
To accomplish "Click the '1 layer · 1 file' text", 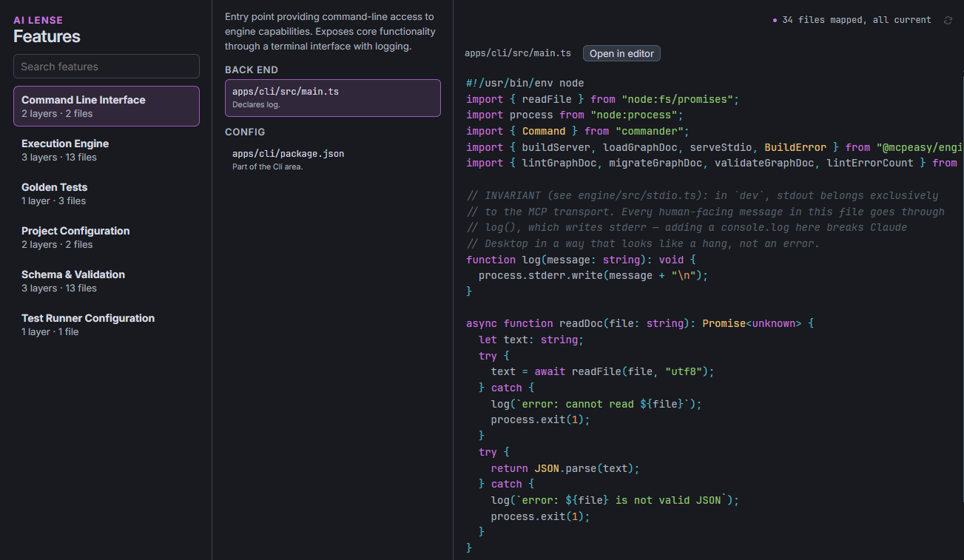I will pos(50,331).
